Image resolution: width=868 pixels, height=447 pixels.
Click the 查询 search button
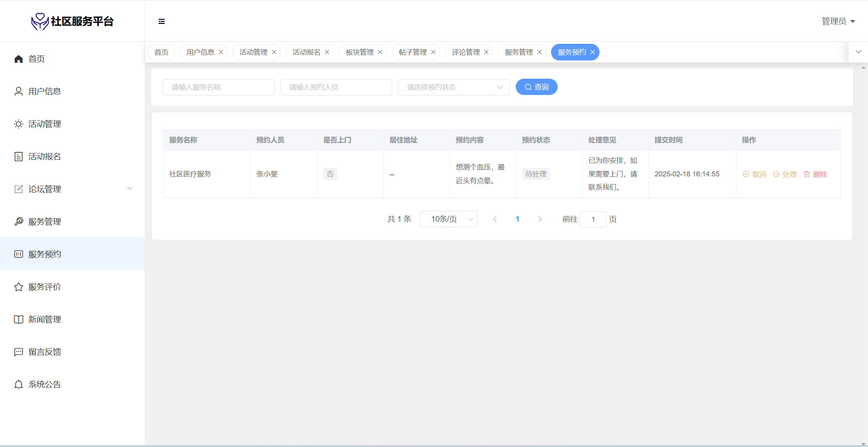point(536,87)
